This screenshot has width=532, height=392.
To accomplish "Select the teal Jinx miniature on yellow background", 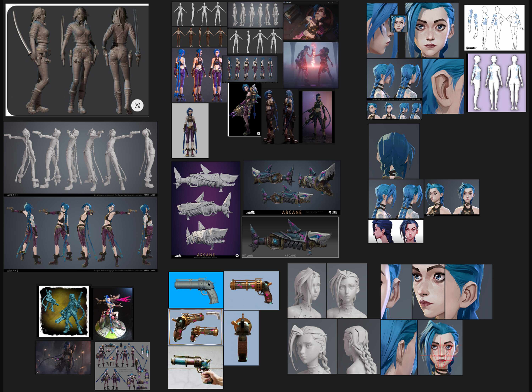I will coord(64,311).
